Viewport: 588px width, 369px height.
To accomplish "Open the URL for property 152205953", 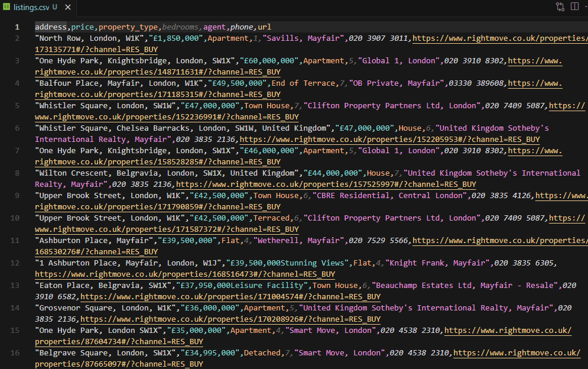I will [389, 140].
